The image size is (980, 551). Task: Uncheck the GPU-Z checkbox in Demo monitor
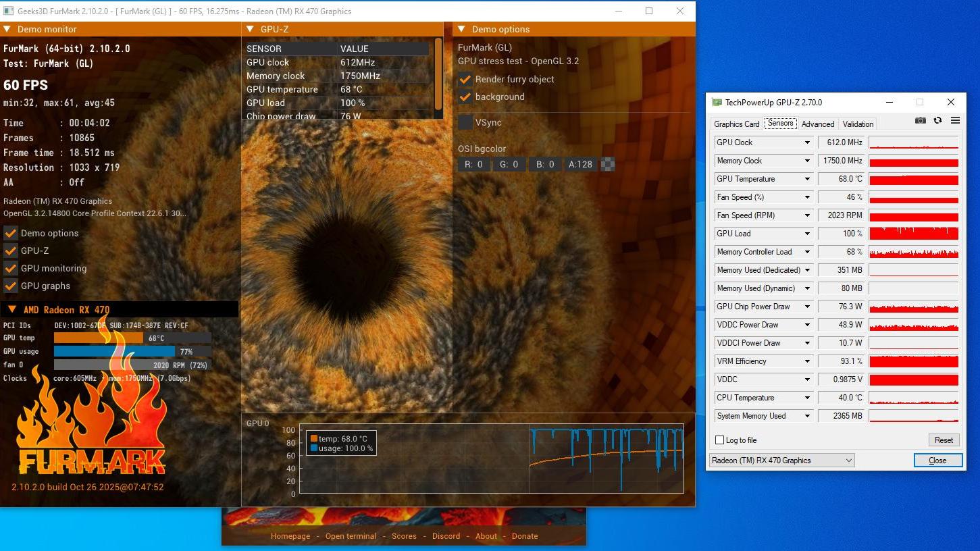coord(11,251)
